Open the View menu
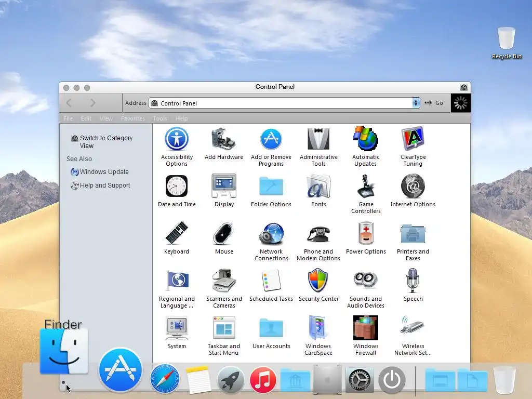This screenshot has height=399, width=532. pyautogui.click(x=106, y=118)
